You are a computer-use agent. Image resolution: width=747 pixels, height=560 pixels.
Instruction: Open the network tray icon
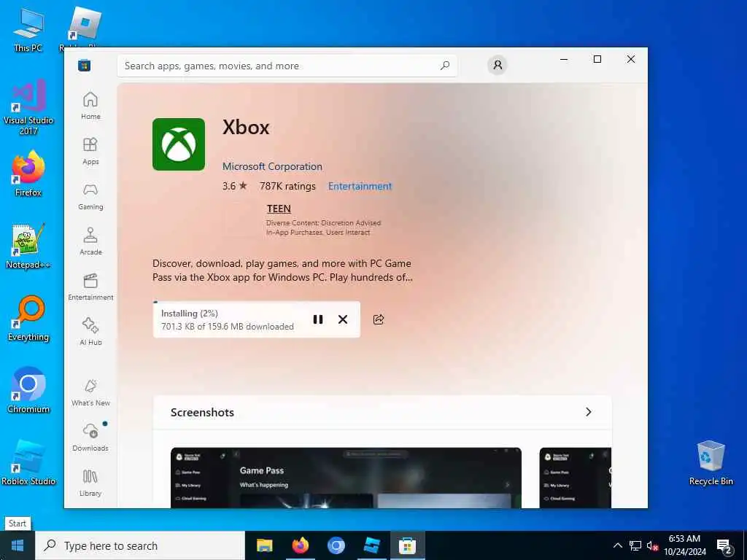click(x=635, y=545)
